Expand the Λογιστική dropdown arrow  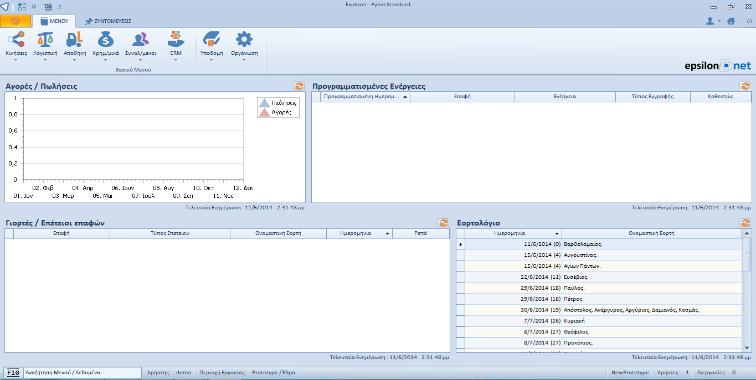[45, 61]
